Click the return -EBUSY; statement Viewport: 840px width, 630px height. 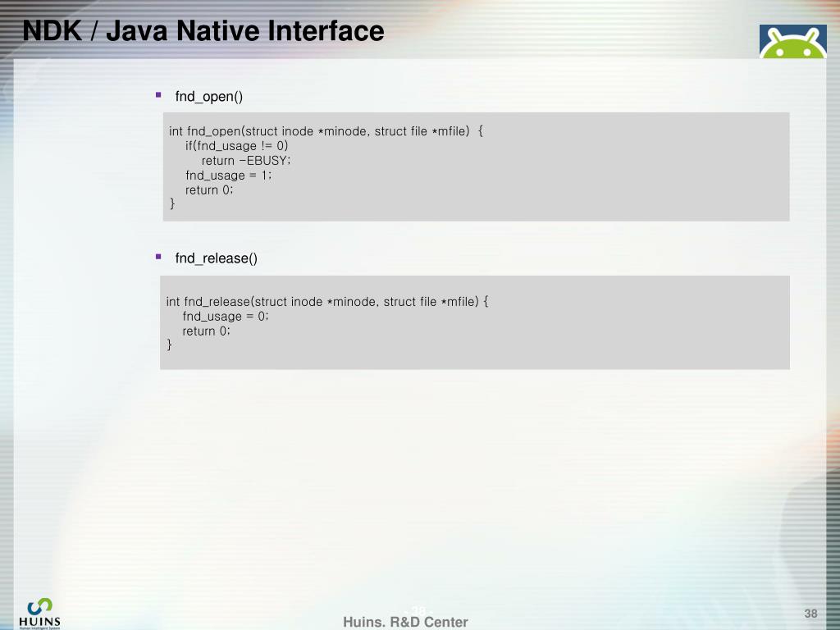[x=246, y=161]
